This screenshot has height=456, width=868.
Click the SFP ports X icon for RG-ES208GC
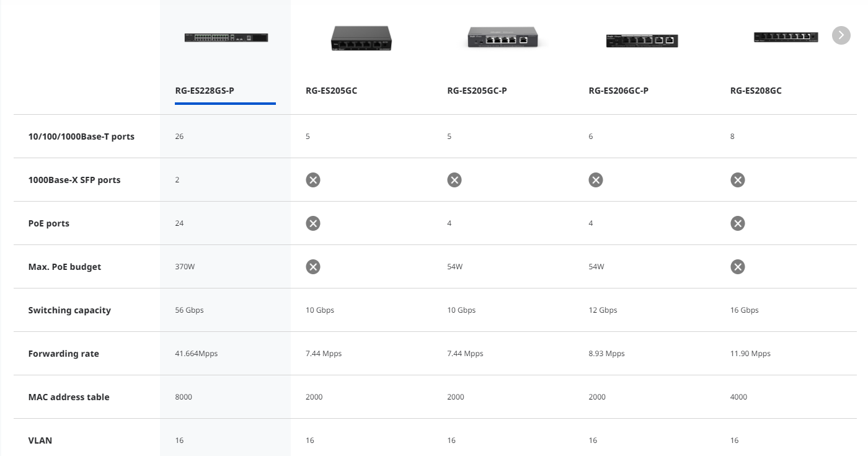737,180
